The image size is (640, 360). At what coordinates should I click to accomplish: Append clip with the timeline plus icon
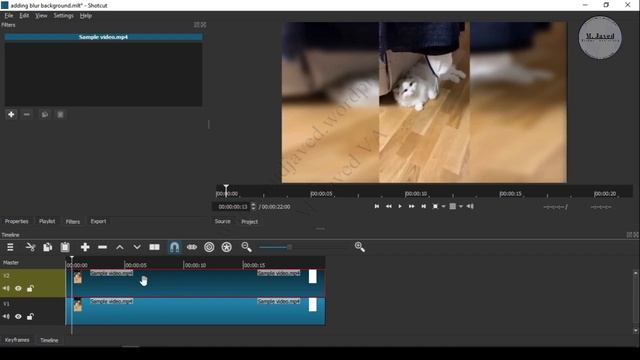[x=85, y=247]
